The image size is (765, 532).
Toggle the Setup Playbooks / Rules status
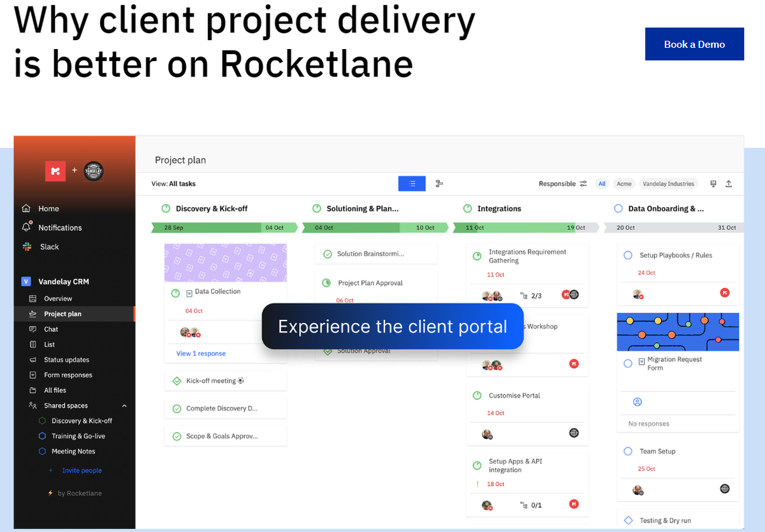tap(628, 255)
